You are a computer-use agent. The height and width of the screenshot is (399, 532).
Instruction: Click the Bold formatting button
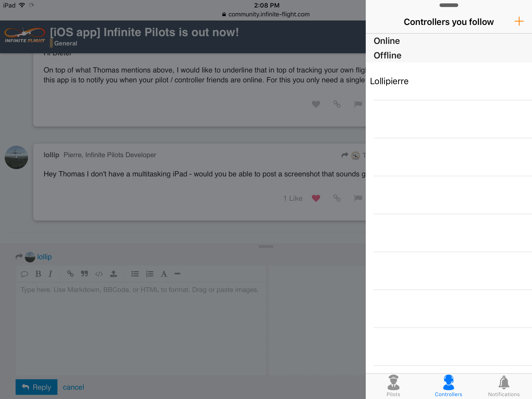point(38,274)
